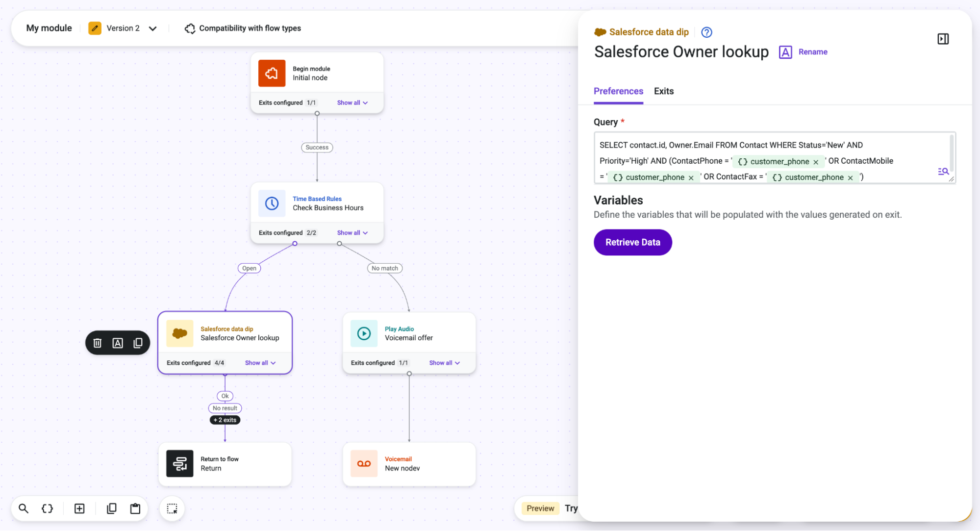Delete node using the trash icon
Screen dimensions: 980x531
(x=97, y=343)
